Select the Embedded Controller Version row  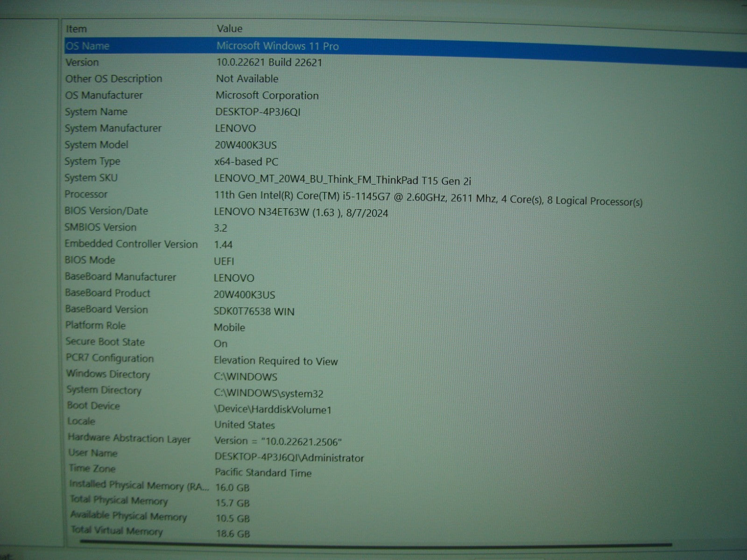point(131,244)
